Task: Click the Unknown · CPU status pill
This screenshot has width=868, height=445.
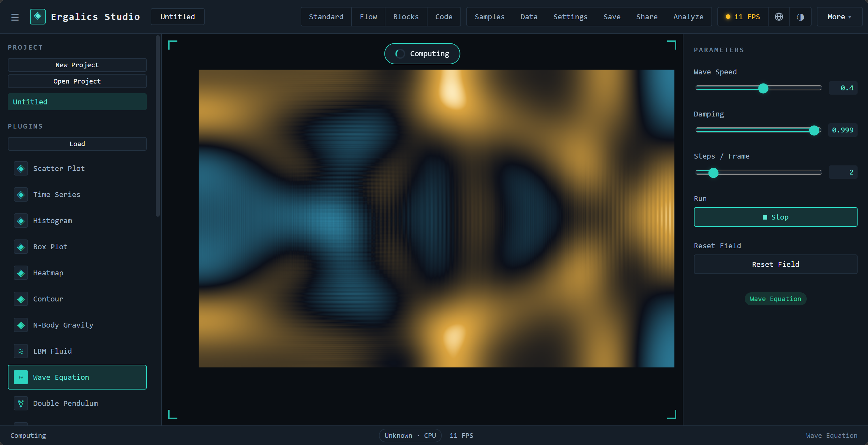Action: point(410,436)
